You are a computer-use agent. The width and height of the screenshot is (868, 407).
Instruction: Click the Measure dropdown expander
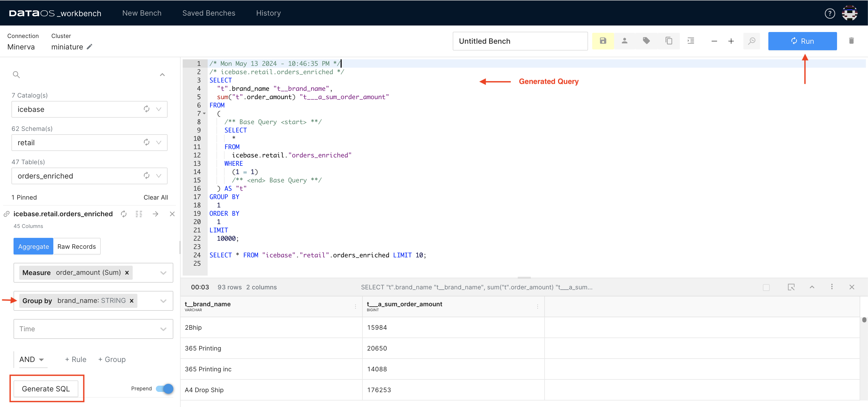tap(164, 272)
